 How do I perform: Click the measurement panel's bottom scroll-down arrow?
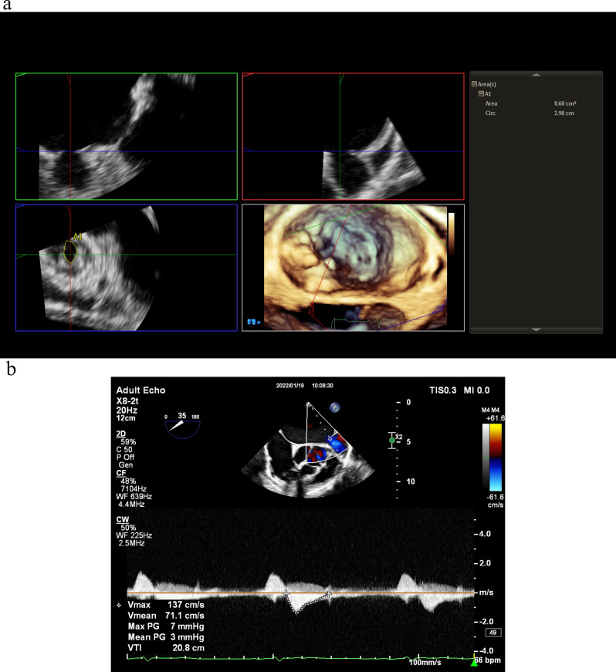[536, 329]
